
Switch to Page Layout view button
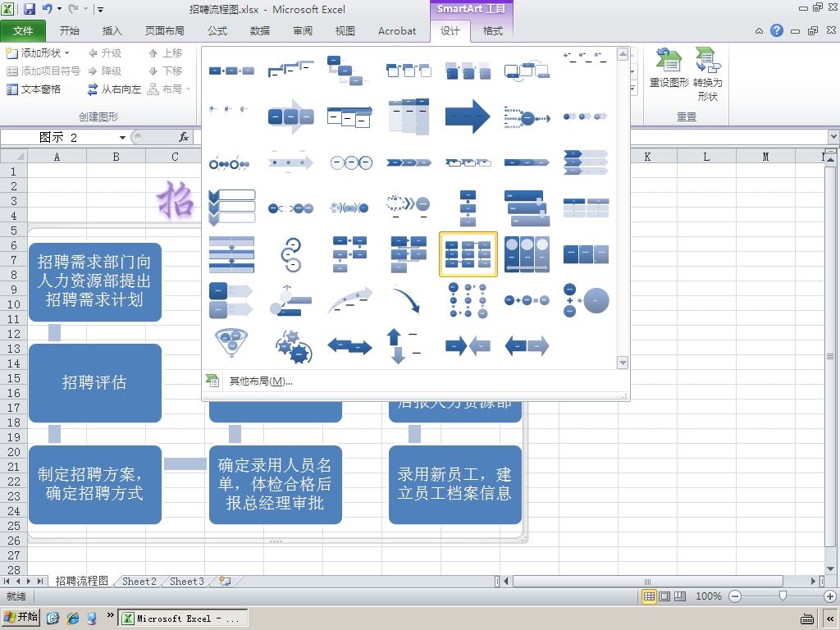(664, 596)
